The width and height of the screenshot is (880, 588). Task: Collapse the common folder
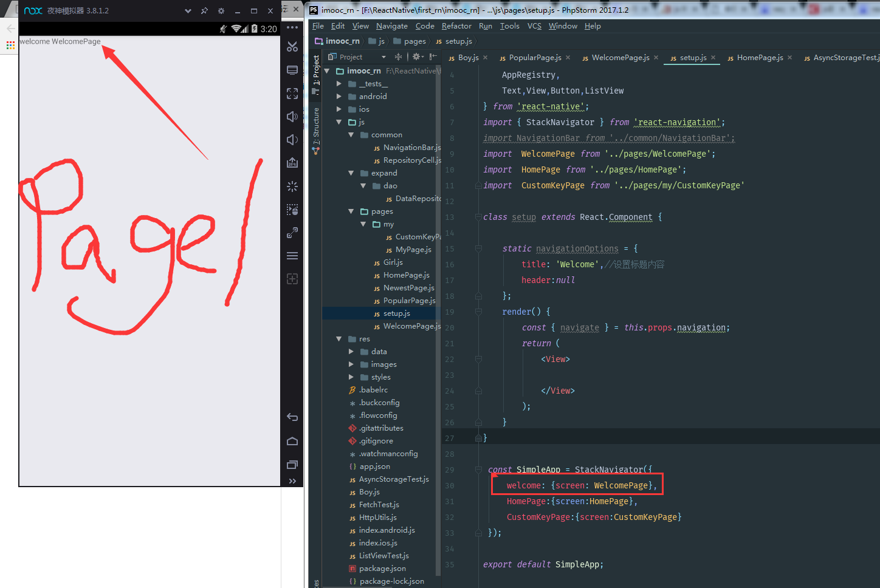351,135
